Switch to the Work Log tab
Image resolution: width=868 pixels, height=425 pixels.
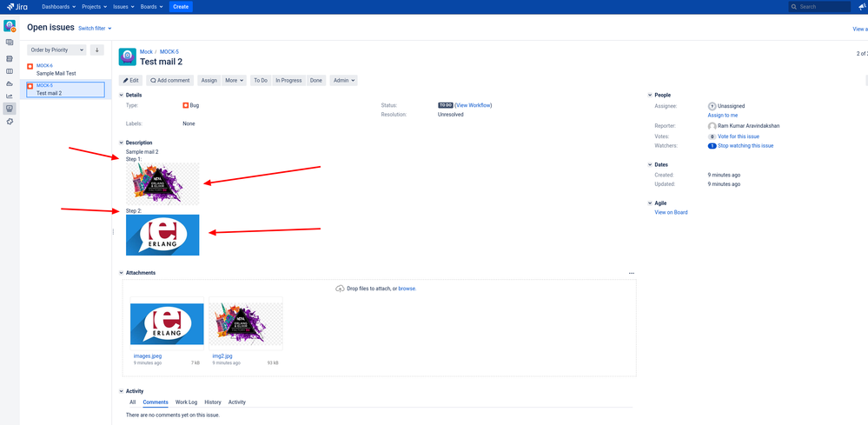point(186,402)
